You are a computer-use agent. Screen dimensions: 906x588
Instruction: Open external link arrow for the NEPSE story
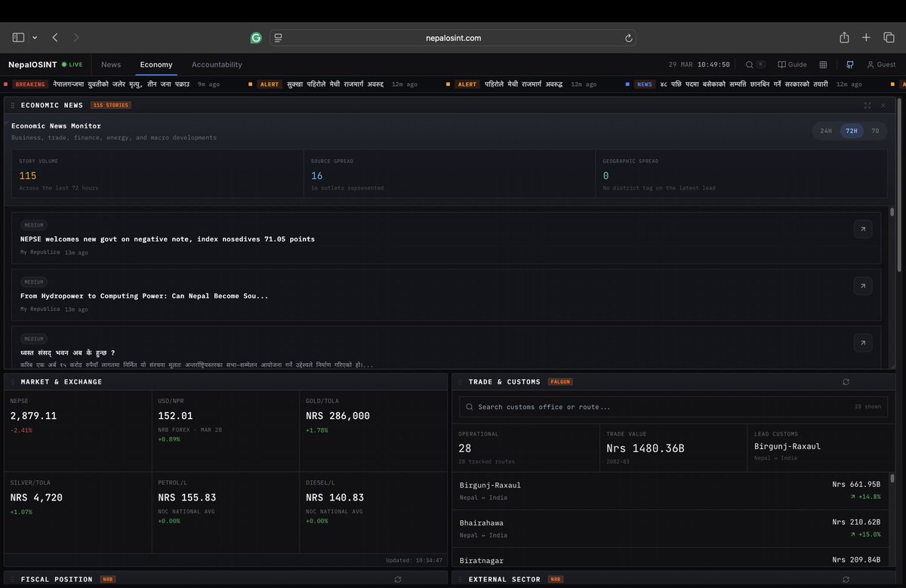pos(863,229)
